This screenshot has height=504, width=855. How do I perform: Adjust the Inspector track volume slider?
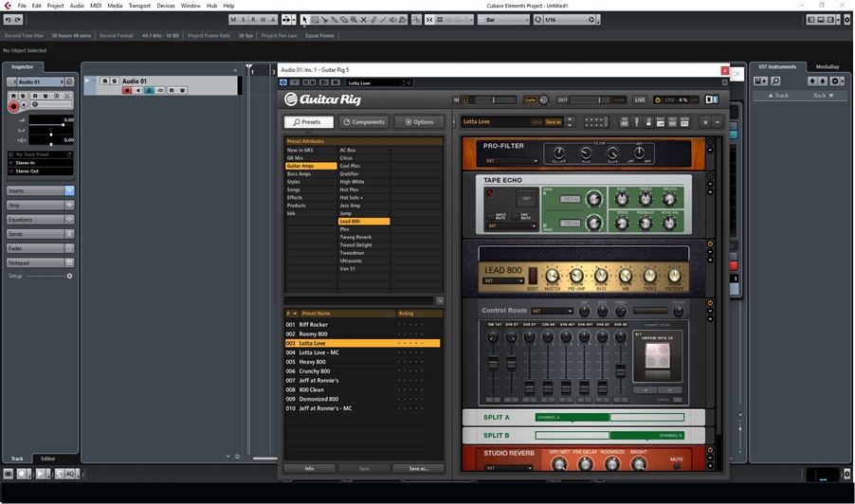[50, 125]
